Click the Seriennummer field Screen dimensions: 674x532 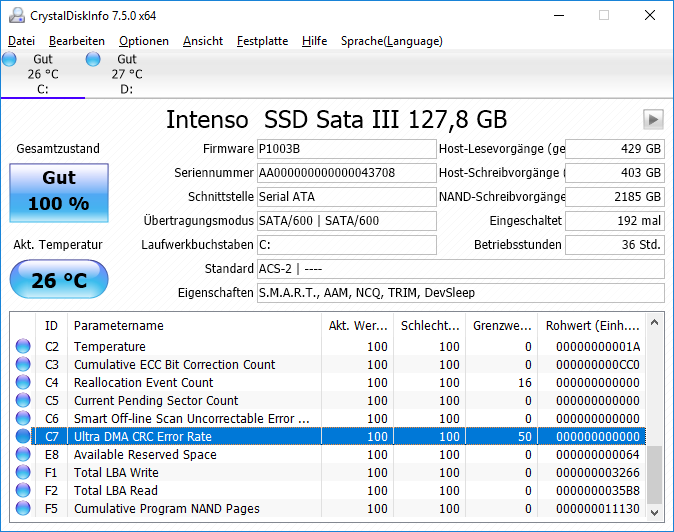point(346,173)
